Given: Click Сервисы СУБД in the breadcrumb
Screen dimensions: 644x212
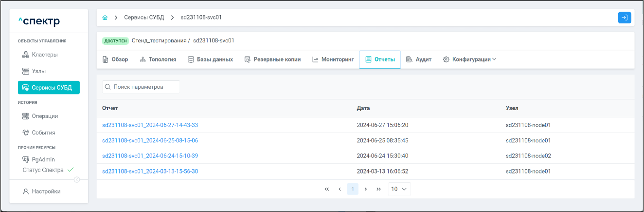Looking at the screenshot, I should coord(144,18).
